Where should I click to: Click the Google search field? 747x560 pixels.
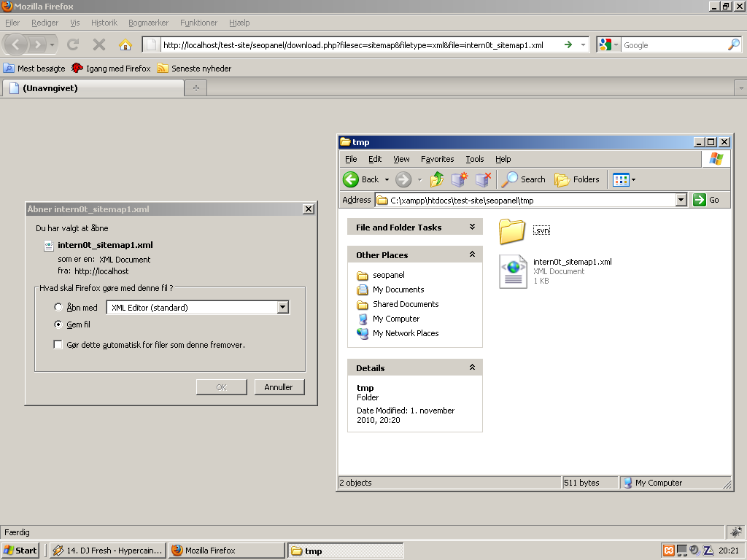674,45
